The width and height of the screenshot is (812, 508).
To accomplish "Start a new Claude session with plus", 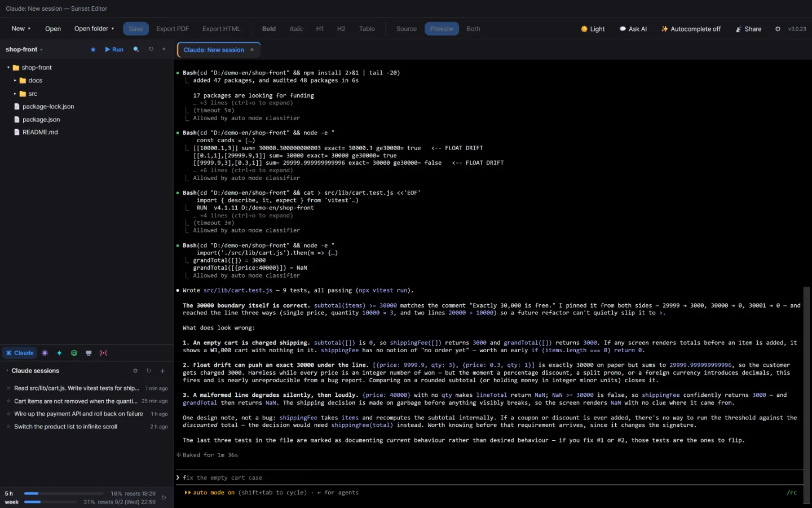I will coord(162,371).
